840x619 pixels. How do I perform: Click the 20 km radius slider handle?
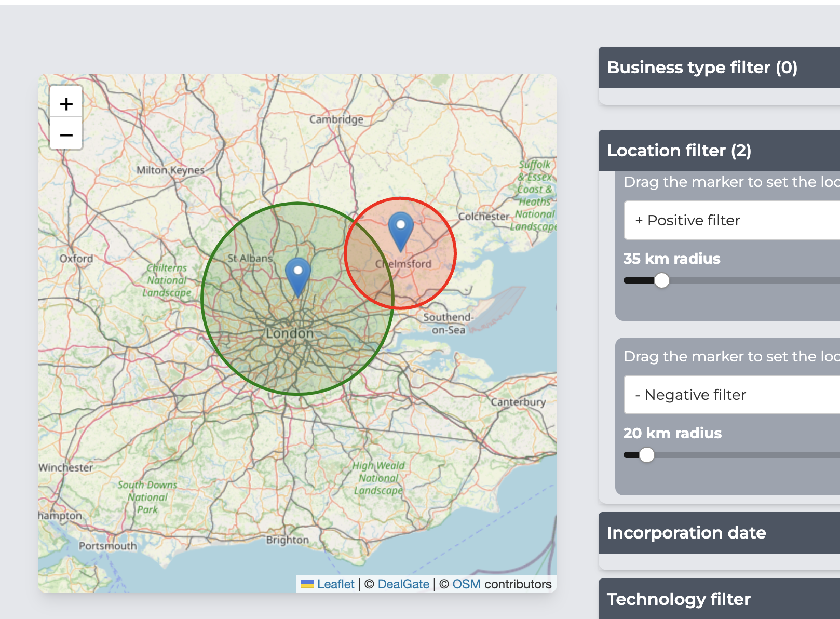[646, 455]
